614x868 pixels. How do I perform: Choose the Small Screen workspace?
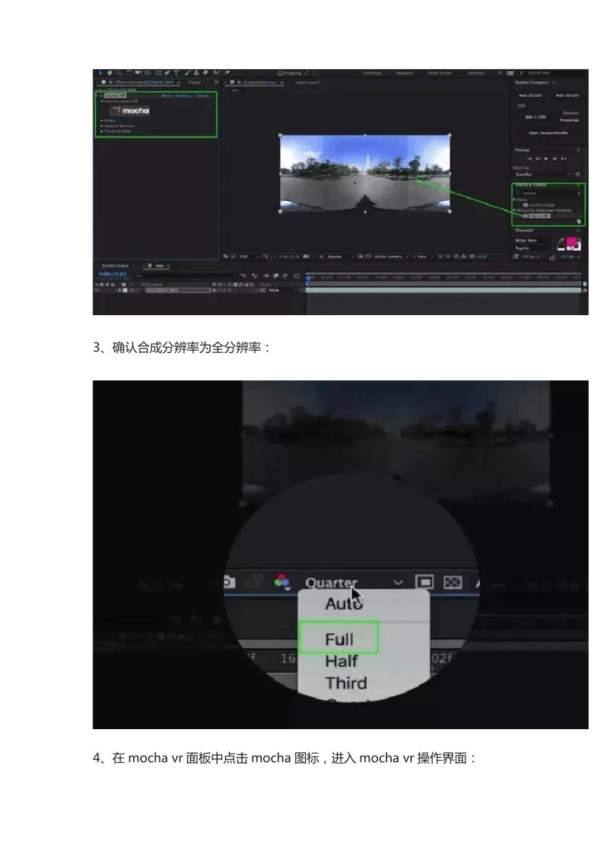[x=440, y=73]
